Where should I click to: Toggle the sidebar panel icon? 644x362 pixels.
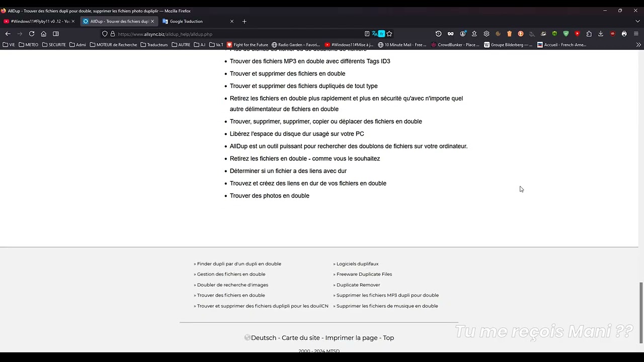pos(56,34)
